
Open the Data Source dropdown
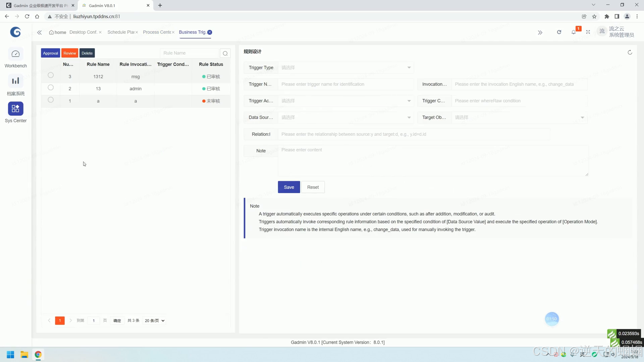coord(345,118)
